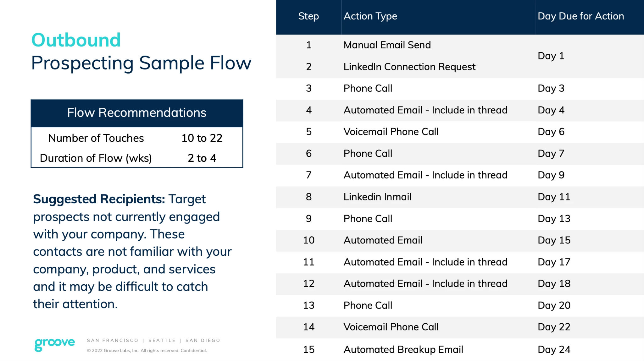Click the groove logo
644x361 pixels.
[x=55, y=344]
